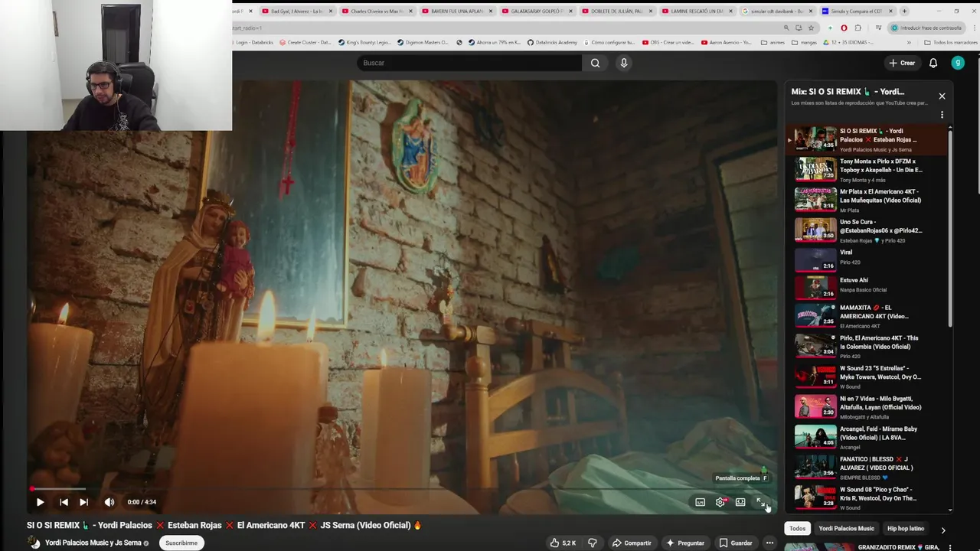Viewport: 980px width, 551px height.
Task: Bookmark this page with the star icon
Action: [x=811, y=28]
